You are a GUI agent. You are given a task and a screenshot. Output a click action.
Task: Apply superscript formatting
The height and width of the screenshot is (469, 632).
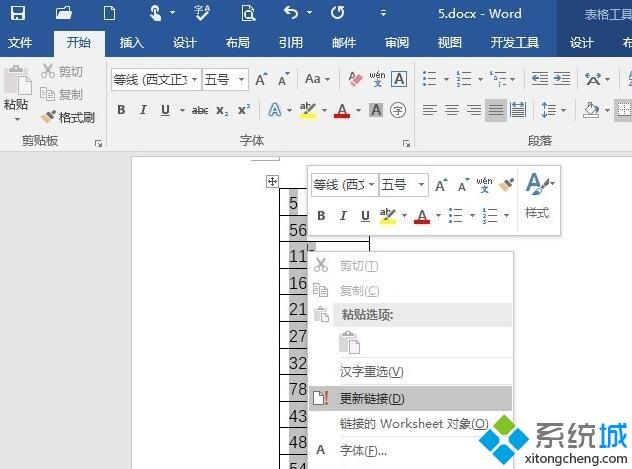[244, 110]
